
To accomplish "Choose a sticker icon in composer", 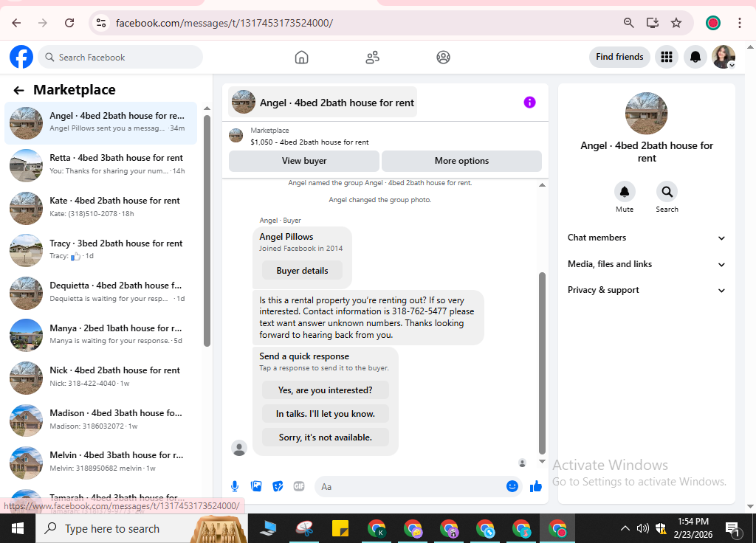I will pos(278,487).
